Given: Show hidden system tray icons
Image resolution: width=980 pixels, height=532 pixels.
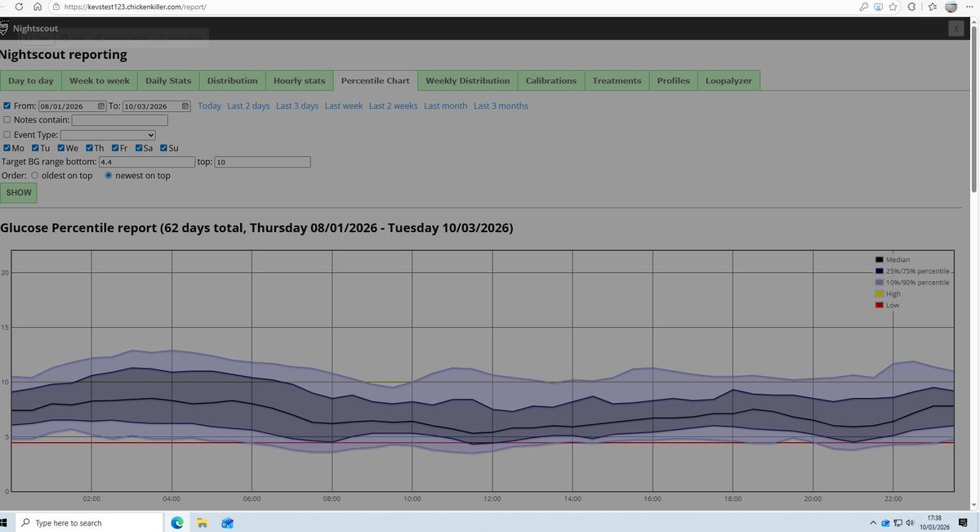Looking at the screenshot, I should 873,522.
